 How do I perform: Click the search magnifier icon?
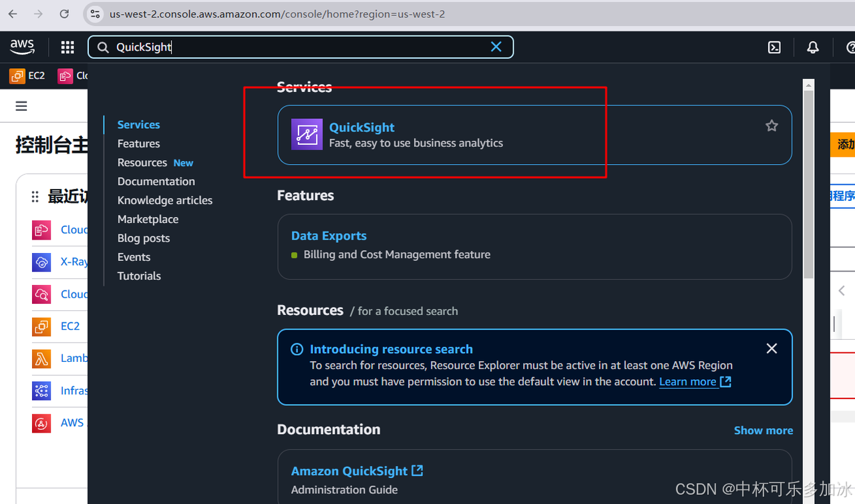point(103,47)
